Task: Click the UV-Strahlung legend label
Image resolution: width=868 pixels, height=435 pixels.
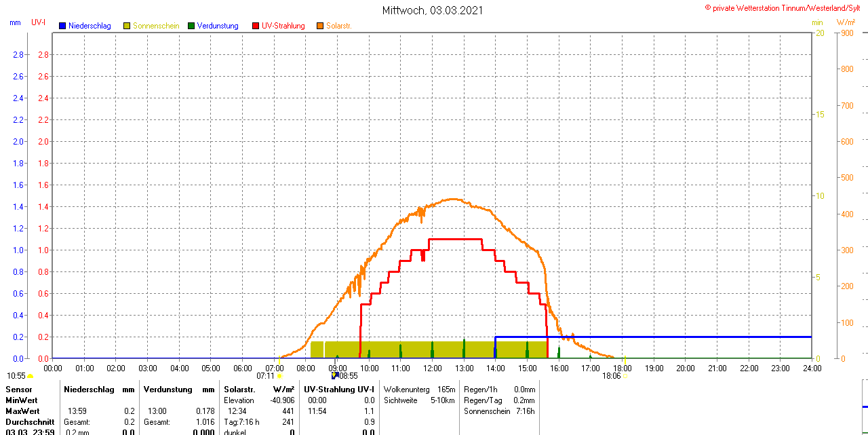Action: [x=283, y=26]
